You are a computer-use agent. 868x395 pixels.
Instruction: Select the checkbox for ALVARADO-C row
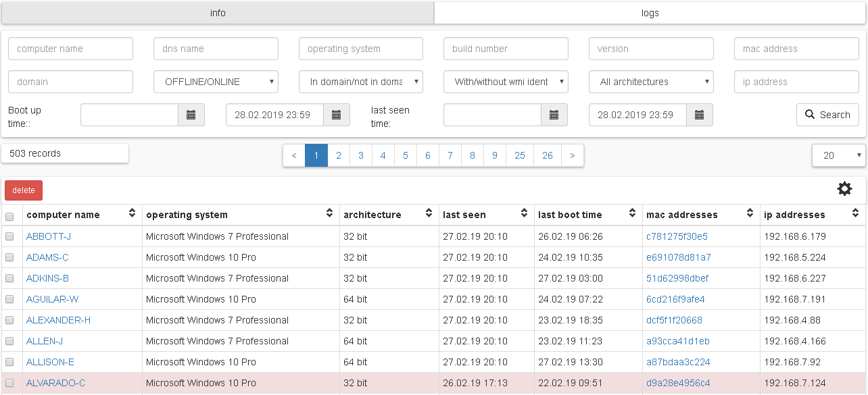[9, 383]
